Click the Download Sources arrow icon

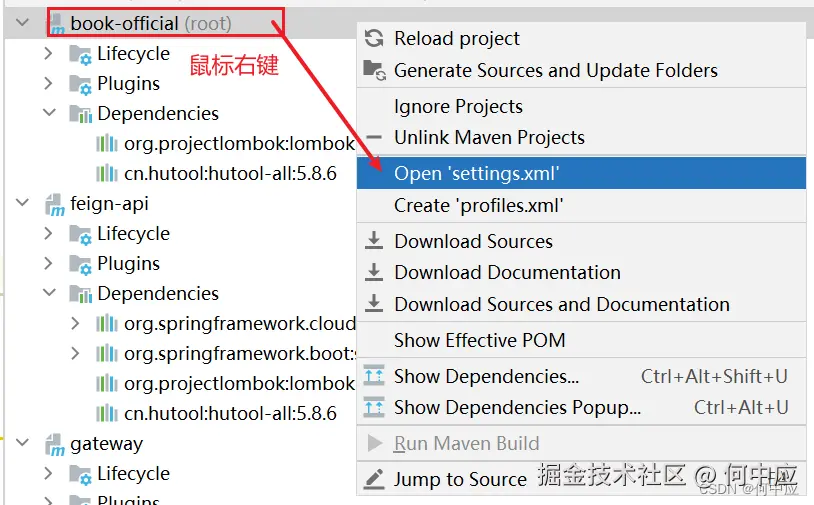pyautogui.click(x=374, y=241)
